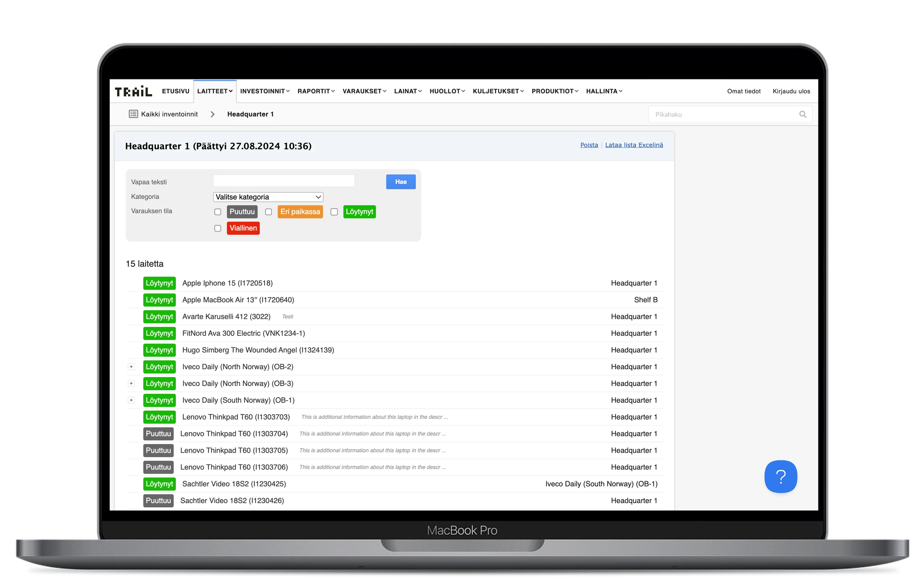This screenshot has width=924, height=588.
Task: Expand the Iveco Daily (South Norway) (OB-1) row
Action: point(131,400)
